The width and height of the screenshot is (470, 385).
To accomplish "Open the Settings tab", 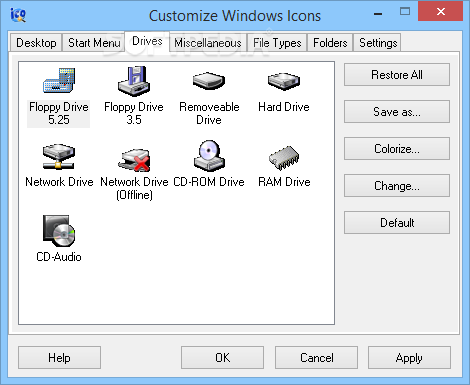I will point(378,43).
